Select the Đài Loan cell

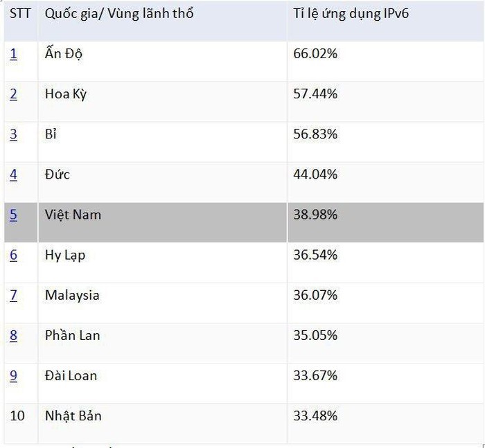click(x=71, y=375)
